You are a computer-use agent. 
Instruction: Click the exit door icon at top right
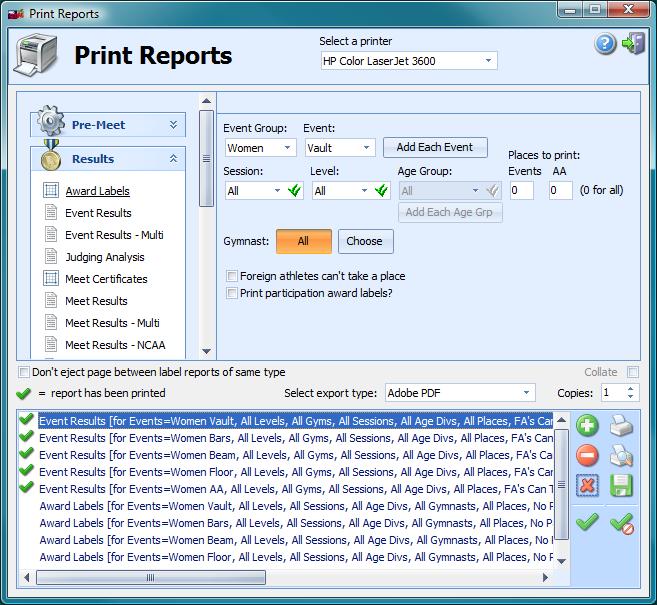pyautogui.click(x=633, y=44)
